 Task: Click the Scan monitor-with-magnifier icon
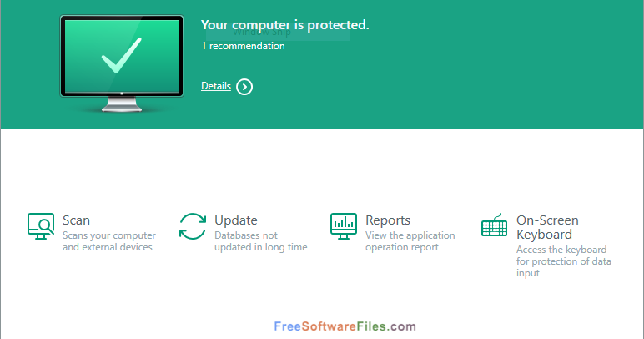pyautogui.click(x=41, y=226)
